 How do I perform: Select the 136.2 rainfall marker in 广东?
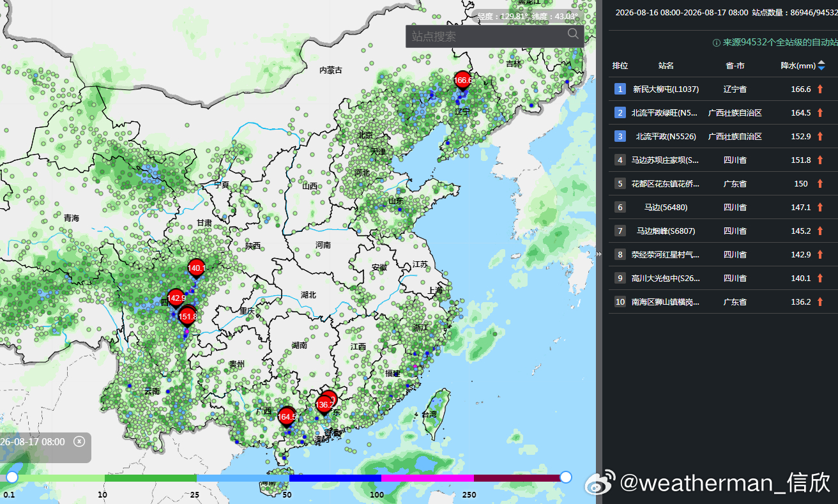pyautogui.click(x=324, y=406)
